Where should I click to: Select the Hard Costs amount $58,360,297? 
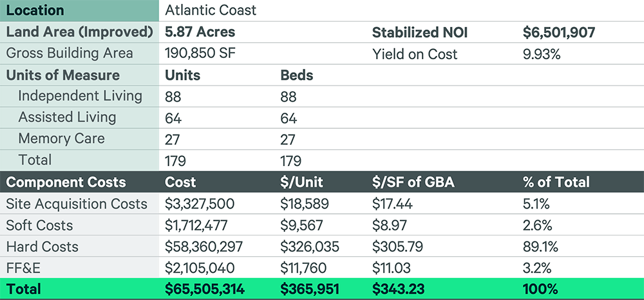[x=204, y=247]
